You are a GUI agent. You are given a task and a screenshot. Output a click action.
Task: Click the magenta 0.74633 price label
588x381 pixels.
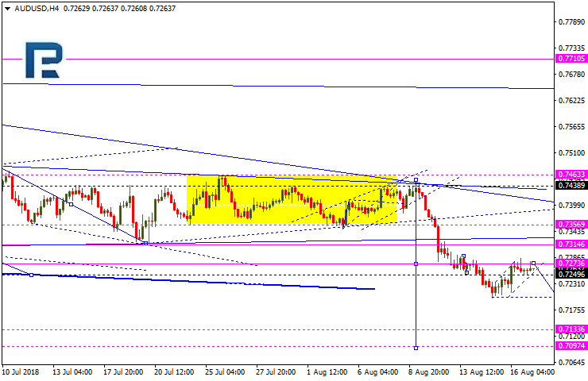coord(571,174)
